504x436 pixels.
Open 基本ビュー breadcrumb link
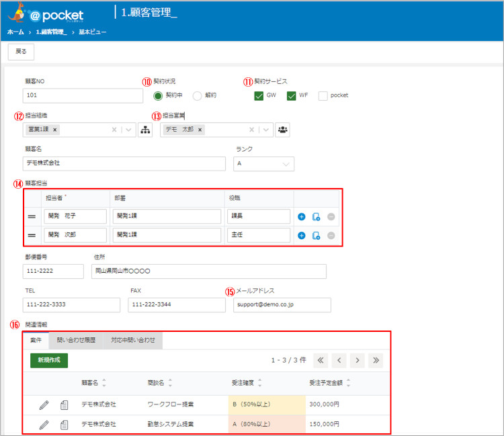93,32
